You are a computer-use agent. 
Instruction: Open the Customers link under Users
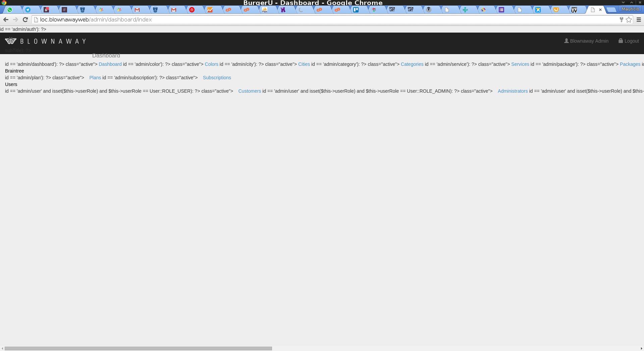point(250,91)
